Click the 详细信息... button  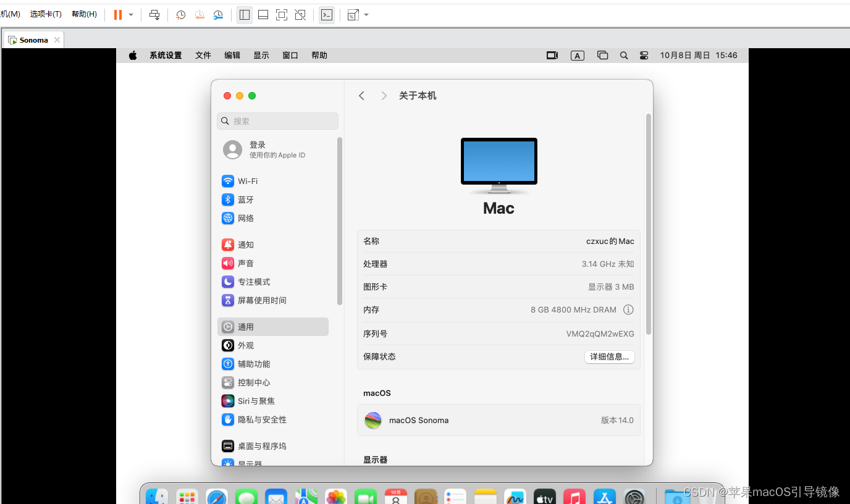(610, 356)
